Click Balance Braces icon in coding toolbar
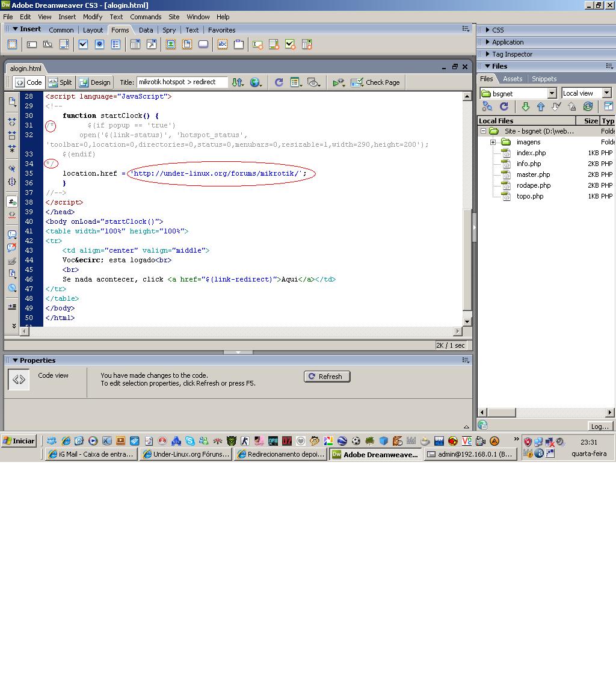The image size is (616, 687). [x=12, y=182]
